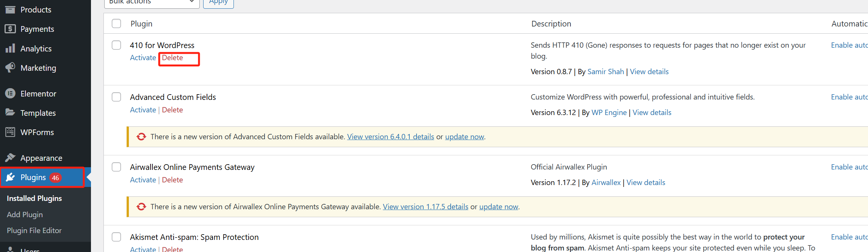Viewport: 868px width, 252px height.
Task: Click the Appearance paintbrush icon
Action: (x=10, y=158)
